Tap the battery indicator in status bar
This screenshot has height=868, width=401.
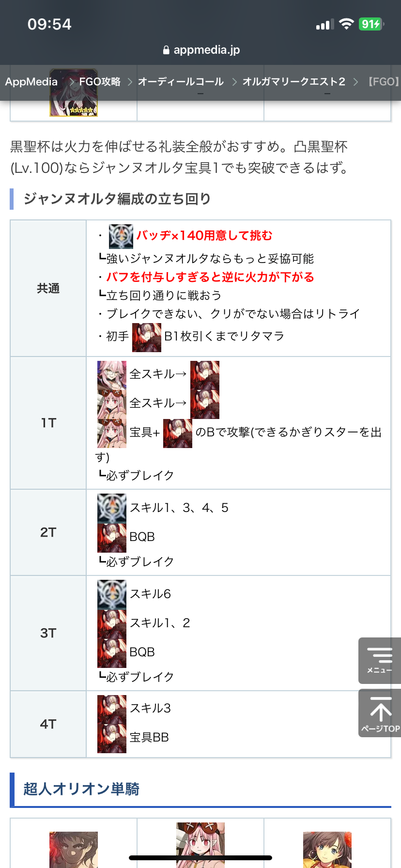point(371,24)
